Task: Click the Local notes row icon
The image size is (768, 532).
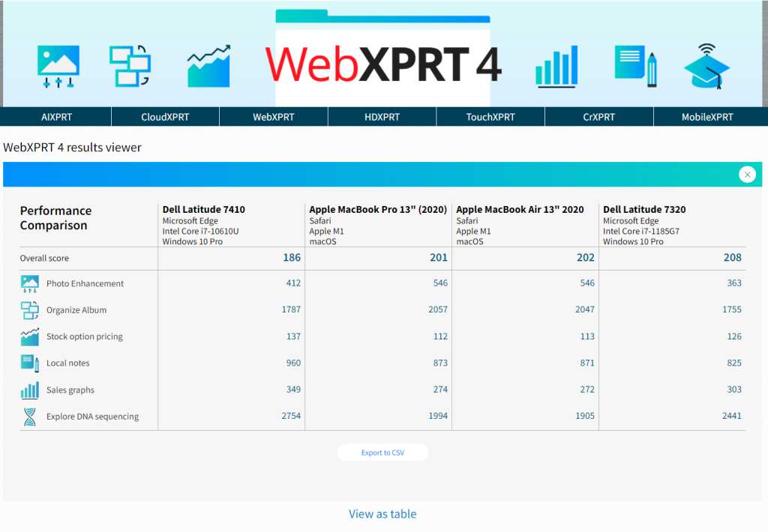Action: [x=30, y=363]
